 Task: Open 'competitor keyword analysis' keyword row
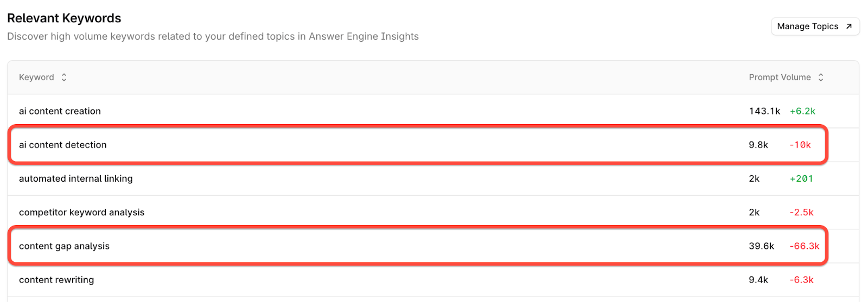(x=82, y=213)
